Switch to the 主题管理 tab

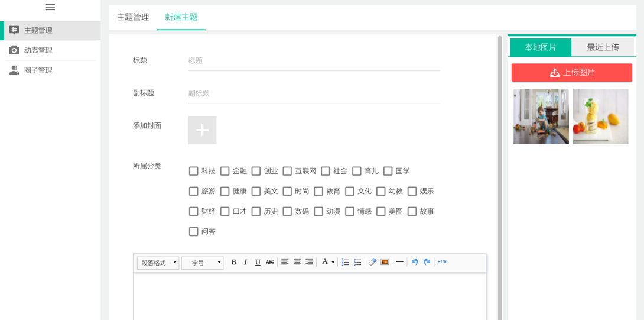[133, 17]
